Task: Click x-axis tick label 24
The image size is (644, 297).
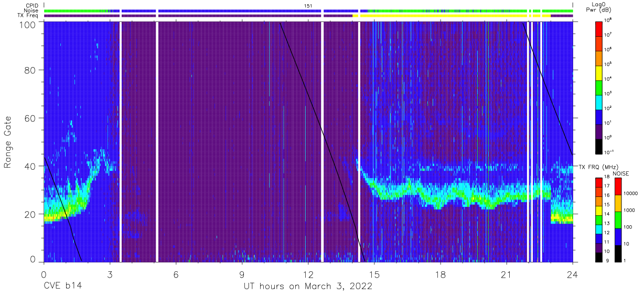Action: [x=573, y=274]
